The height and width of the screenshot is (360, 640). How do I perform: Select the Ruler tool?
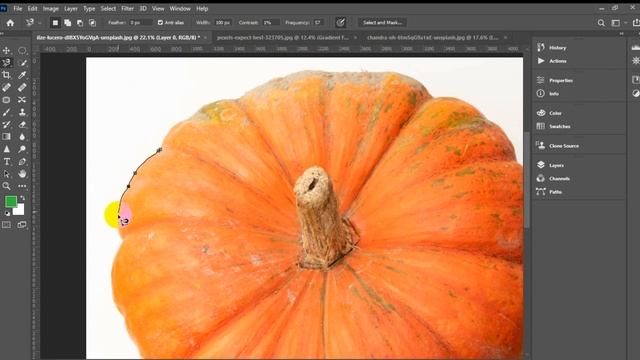(x=22, y=87)
